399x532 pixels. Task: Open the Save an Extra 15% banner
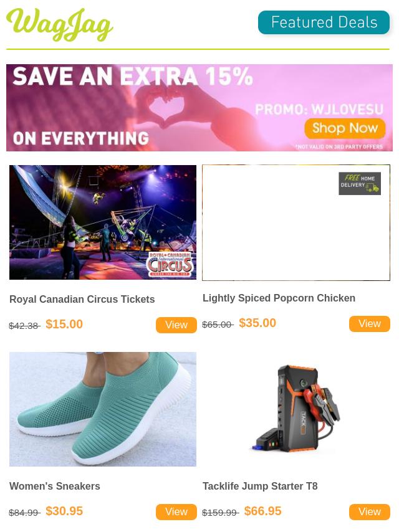(x=199, y=108)
